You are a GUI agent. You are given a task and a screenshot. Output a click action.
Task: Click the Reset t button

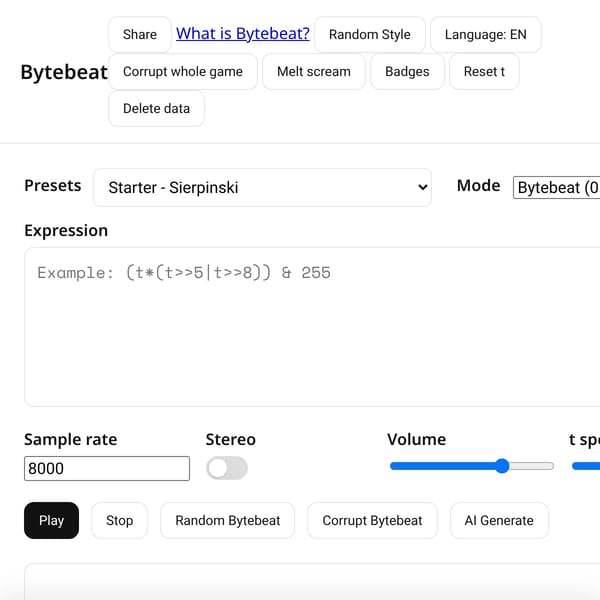click(x=484, y=72)
